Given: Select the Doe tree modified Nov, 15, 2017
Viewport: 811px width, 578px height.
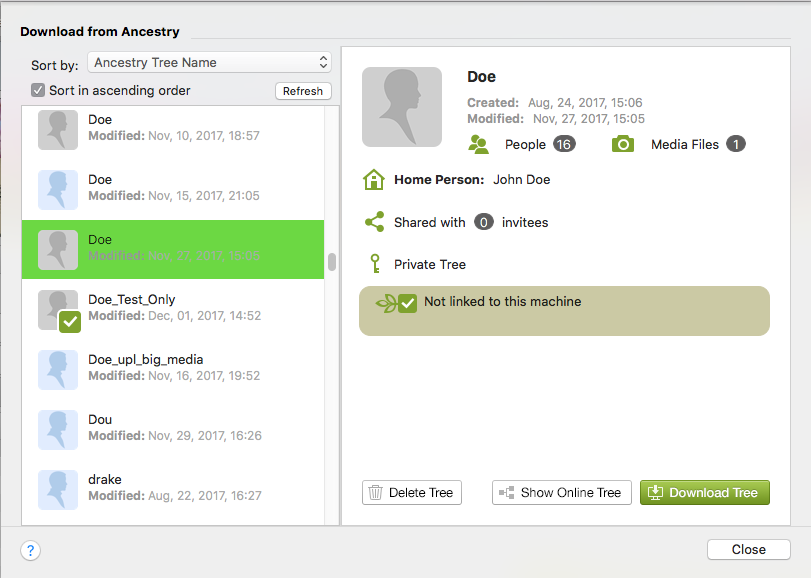Looking at the screenshot, I should pyautogui.click(x=173, y=190).
